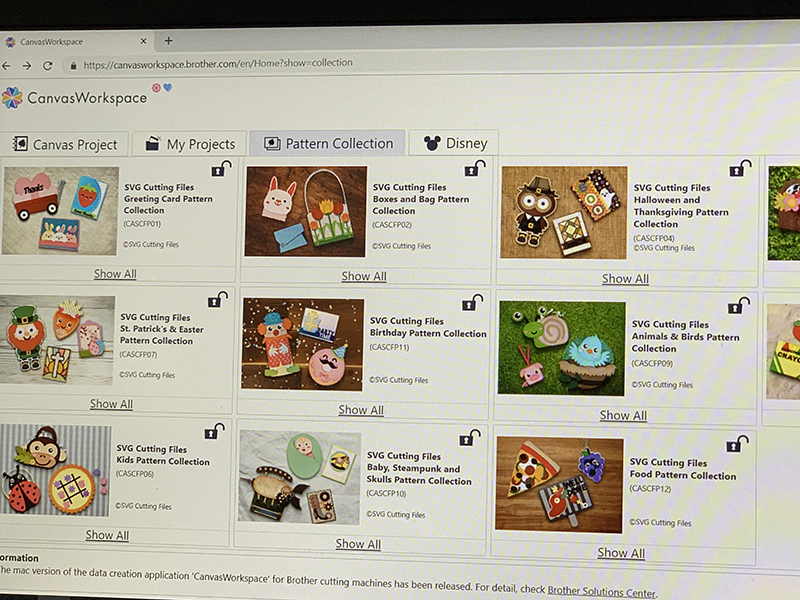Reload the page with the browser refresh icon
Viewport: 800px width, 600px height.
click(x=47, y=66)
